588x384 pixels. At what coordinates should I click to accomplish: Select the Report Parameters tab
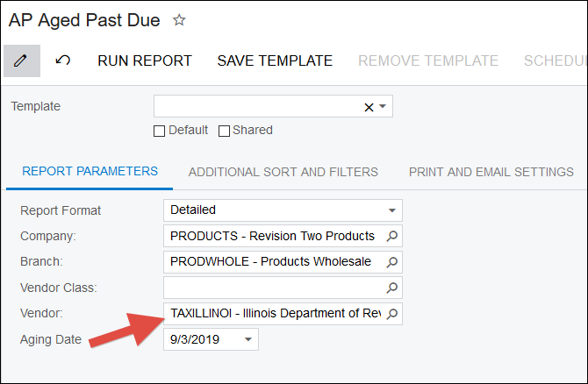pyautogui.click(x=90, y=172)
